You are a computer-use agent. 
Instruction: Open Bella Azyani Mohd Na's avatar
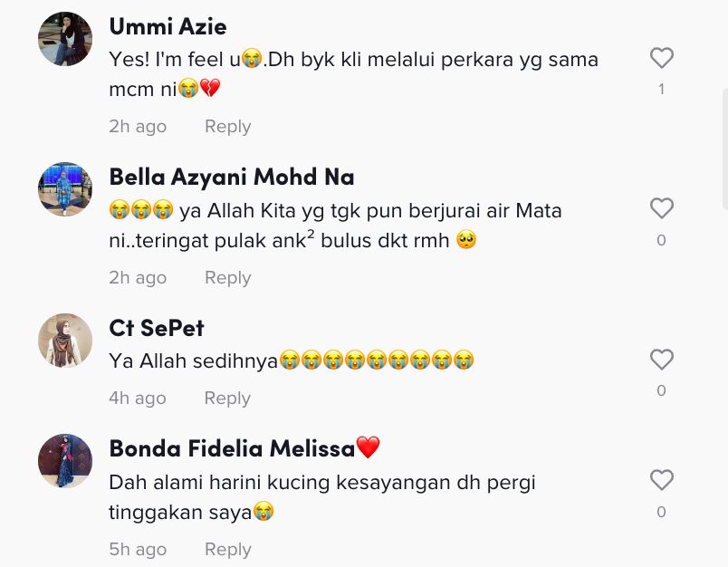(64, 189)
